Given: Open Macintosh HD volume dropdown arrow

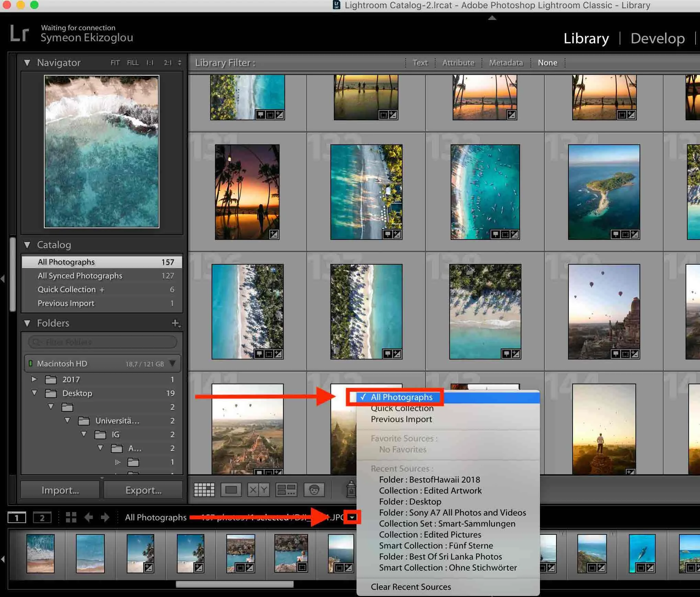Looking at the screenshot, I should click(173, 363).
